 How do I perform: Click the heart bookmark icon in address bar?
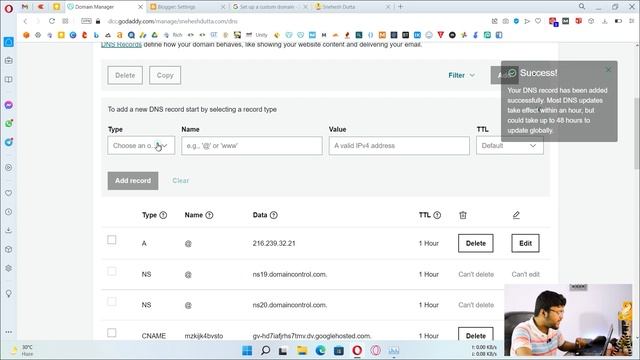(x=538, y=21)
